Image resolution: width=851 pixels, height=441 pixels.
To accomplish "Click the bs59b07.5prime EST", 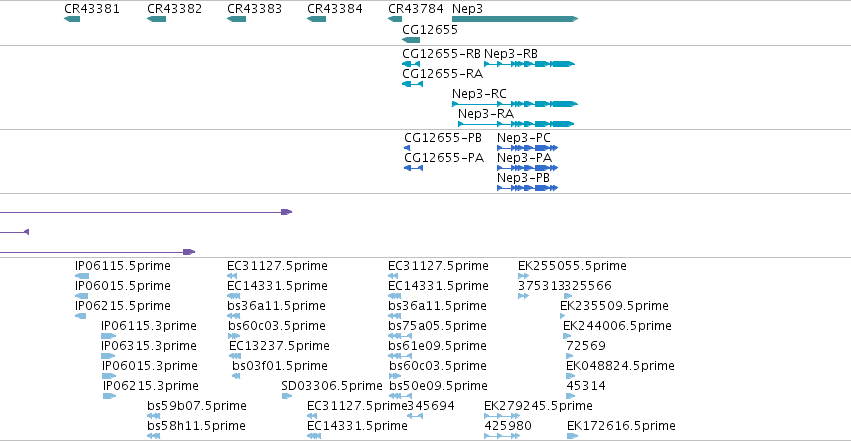I will [154, 417].
